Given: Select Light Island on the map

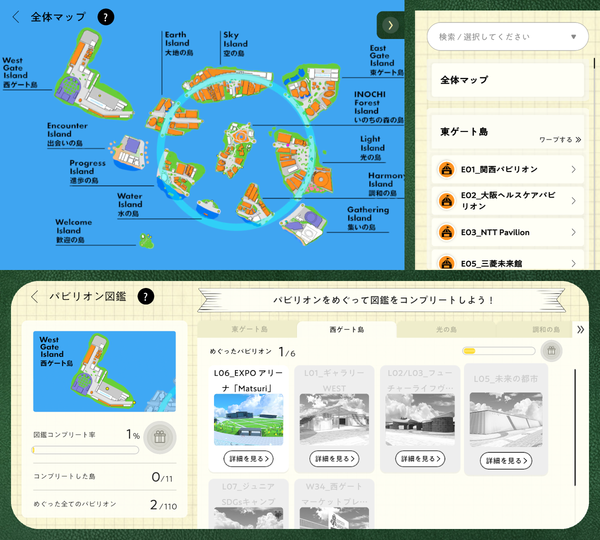Looking at the screenshot, I should coord(294,160).
